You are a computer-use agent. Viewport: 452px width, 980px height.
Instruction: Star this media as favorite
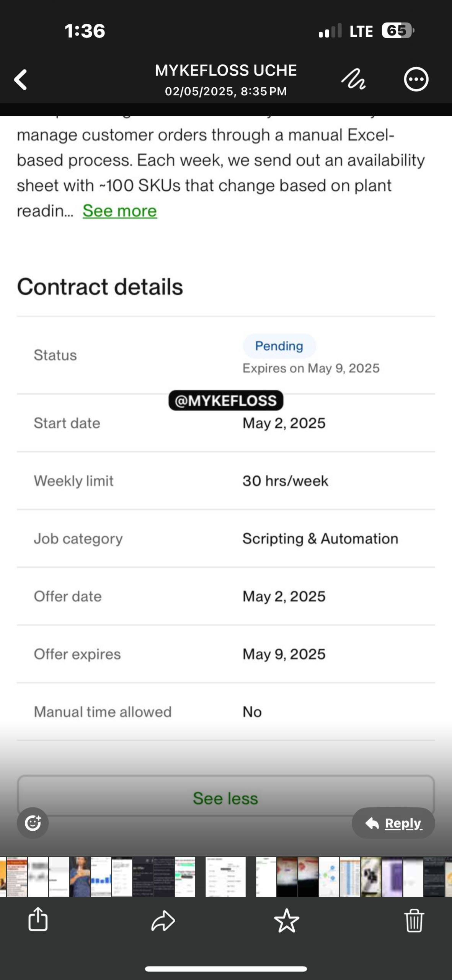[x=287, y=920]
